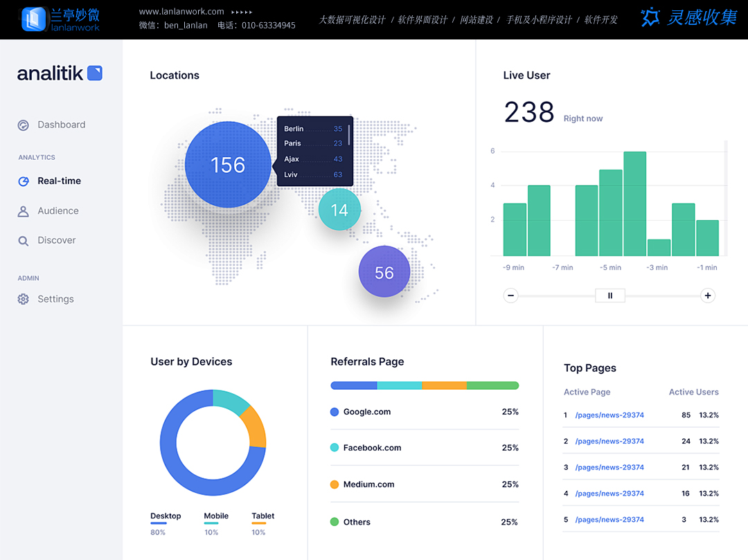This screenshot has width=748, height=560.
Task: Click the analitik logo square icon
Action: coord(95,73)
